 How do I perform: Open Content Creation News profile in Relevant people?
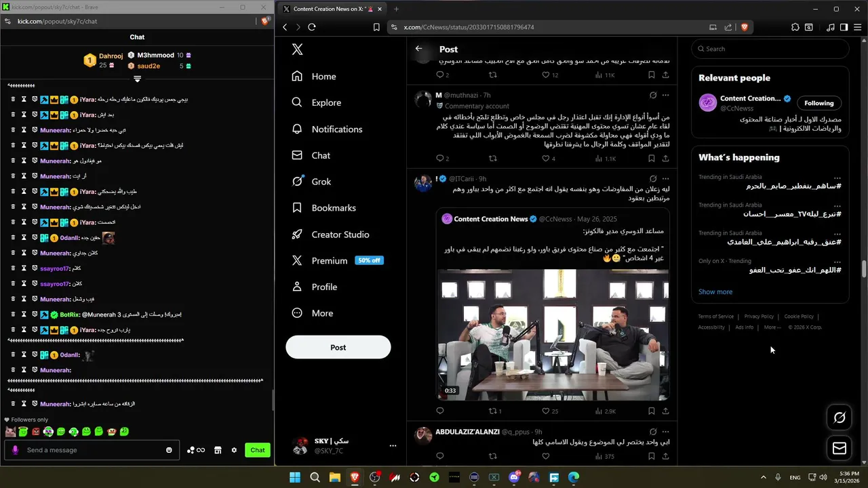point(750,98)
